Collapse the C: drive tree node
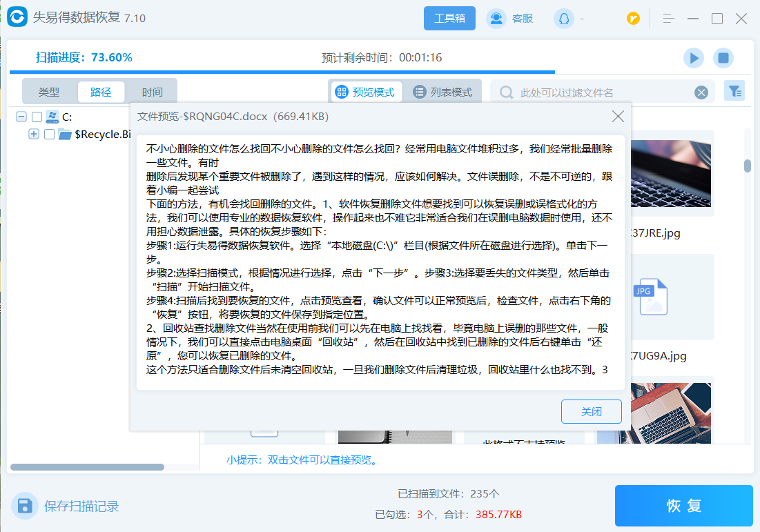Image resolution: width=760 pixels, height=532 pixels. coord(21,117)
